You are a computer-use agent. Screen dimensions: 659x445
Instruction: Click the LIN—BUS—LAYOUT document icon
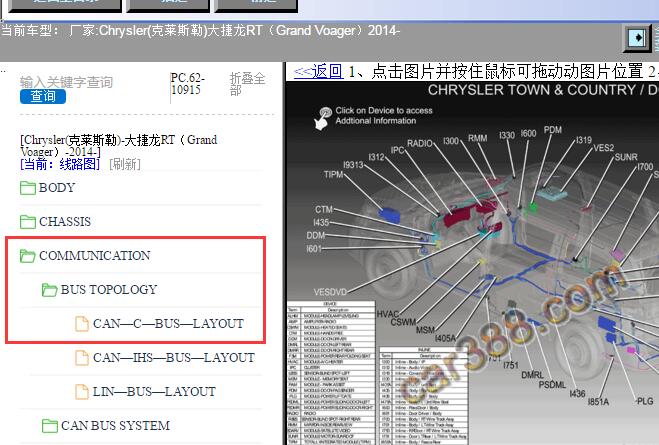click(82, 392)
